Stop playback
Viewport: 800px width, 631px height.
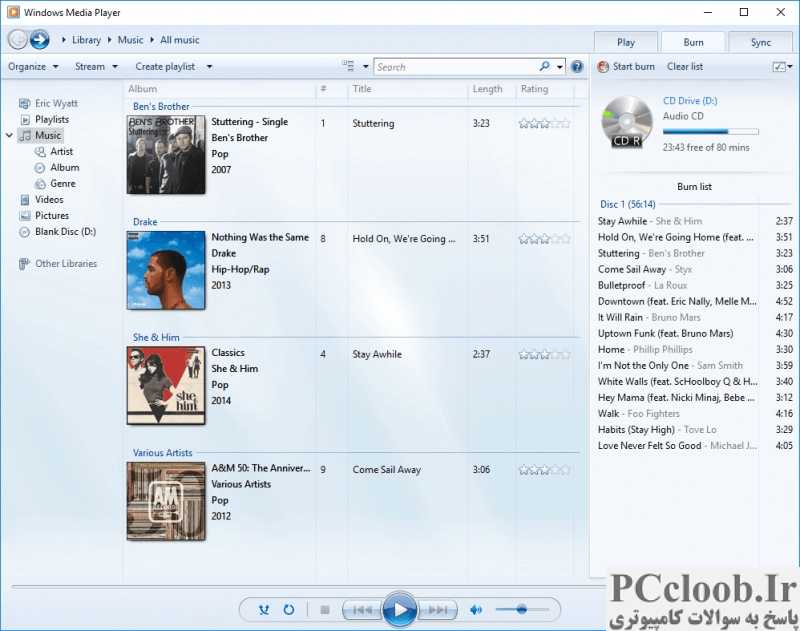coord(324,610)
